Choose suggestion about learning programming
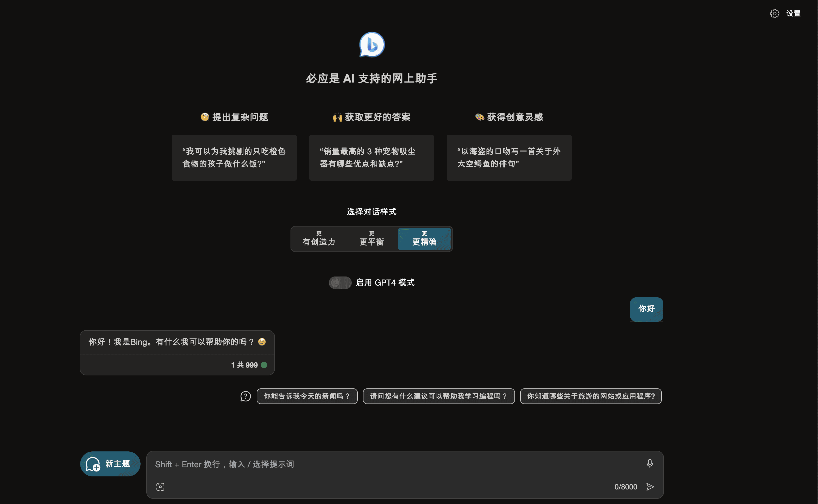Screen dimensions: 818x504 pos(439,396)
